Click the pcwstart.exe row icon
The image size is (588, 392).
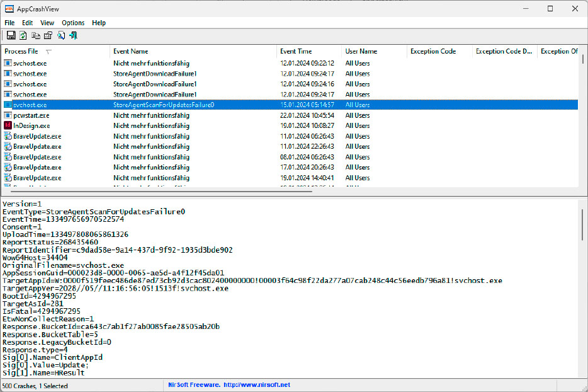[x=8, y=115]
